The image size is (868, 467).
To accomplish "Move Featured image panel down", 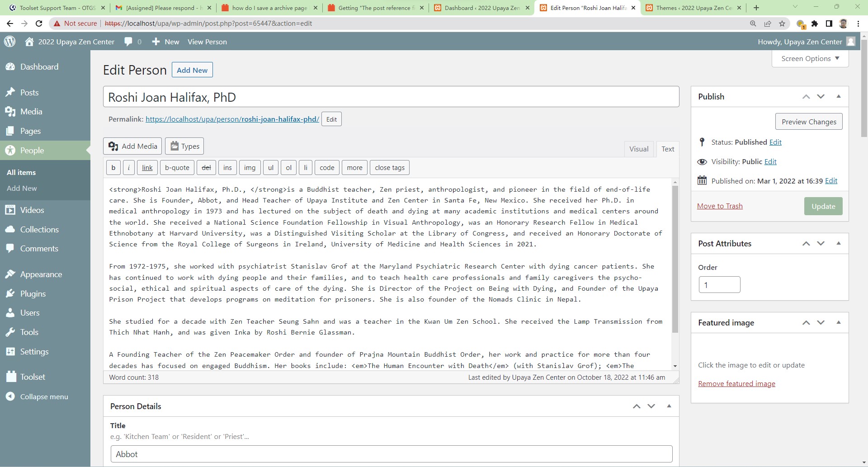I will 821,322.
